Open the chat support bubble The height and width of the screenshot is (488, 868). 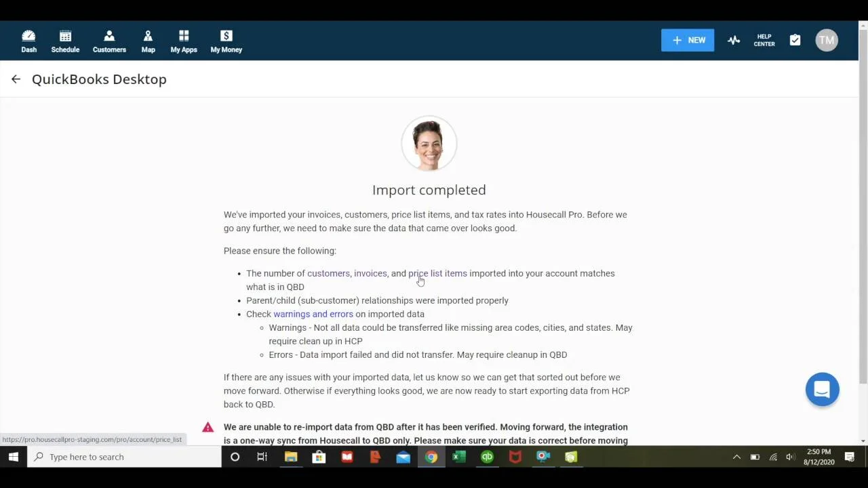[x=822, y=389]
